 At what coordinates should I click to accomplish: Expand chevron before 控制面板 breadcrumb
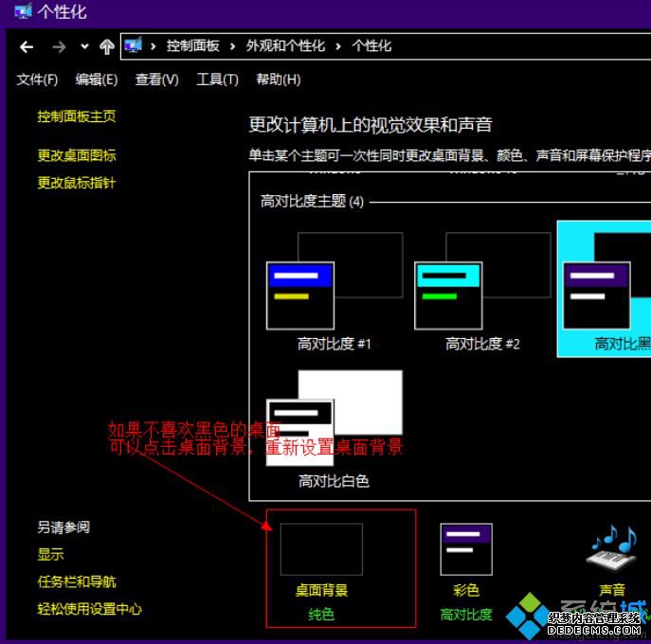coord(153,46)
